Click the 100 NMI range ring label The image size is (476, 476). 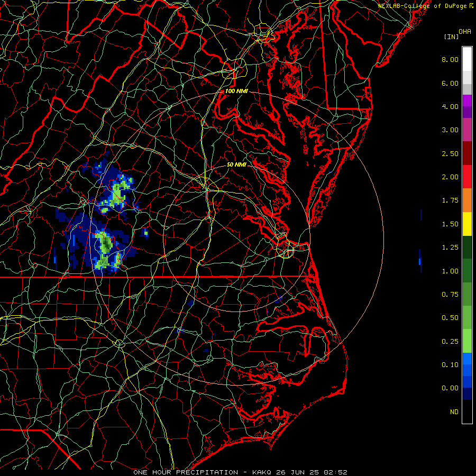[236, 91]
